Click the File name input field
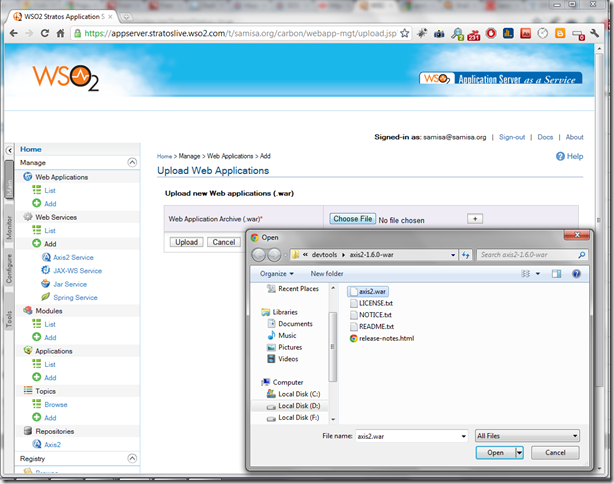Viewport: 614px width, 484px height. point(408,436)
